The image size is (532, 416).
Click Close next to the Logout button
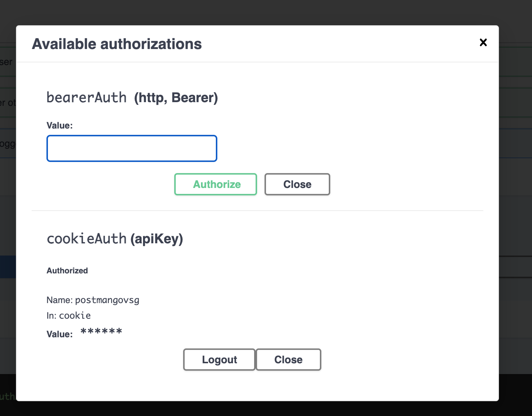(288, 359)
